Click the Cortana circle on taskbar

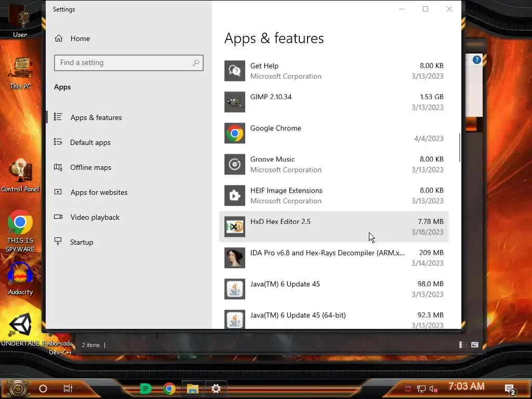coord(43,389)
